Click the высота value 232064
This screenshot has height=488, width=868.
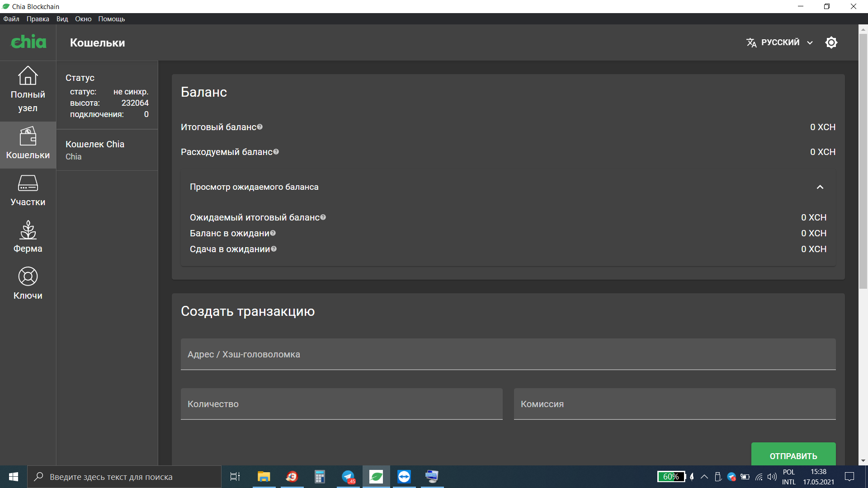click(x=135, y=103)
